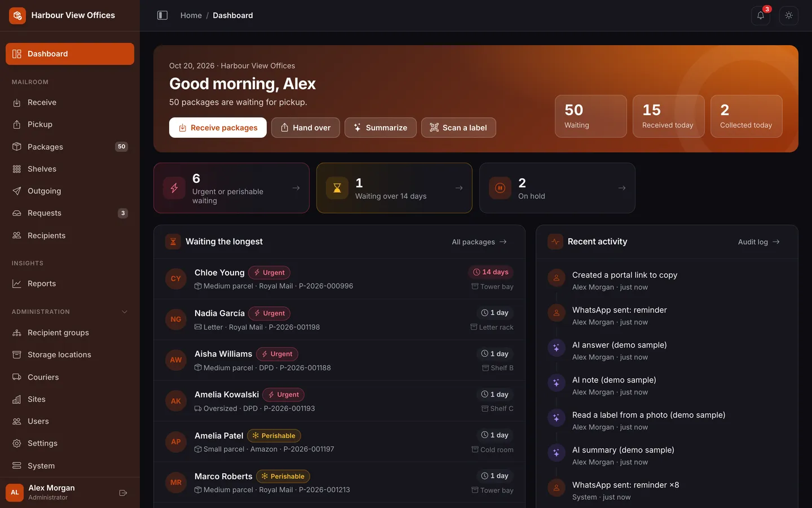The height and width of the screenshot is (508, 812).
Task: Open "Created a portal link to copy" activity
Action: [625, 275]
